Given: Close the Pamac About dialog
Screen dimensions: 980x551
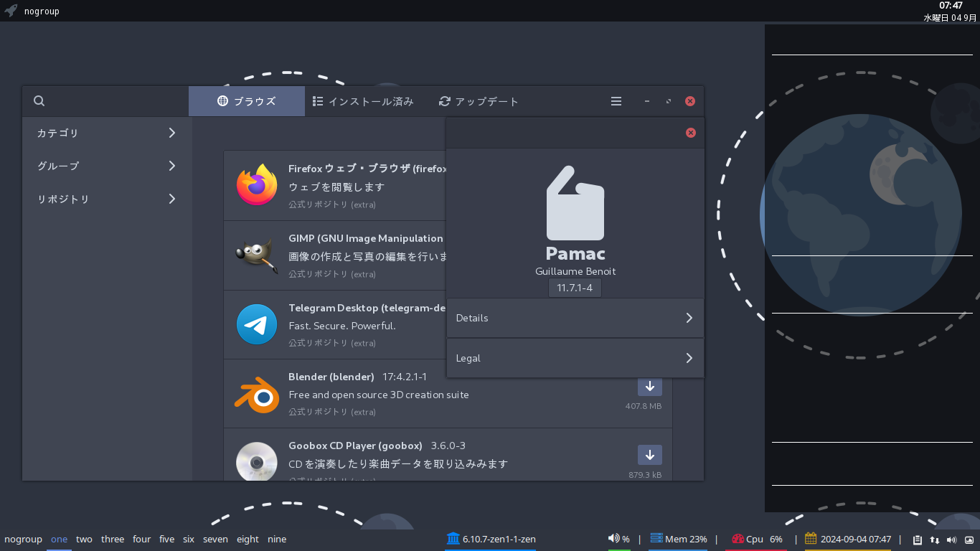Looking at the screenshot, I should pyautogui.click(x=690, y=133).
